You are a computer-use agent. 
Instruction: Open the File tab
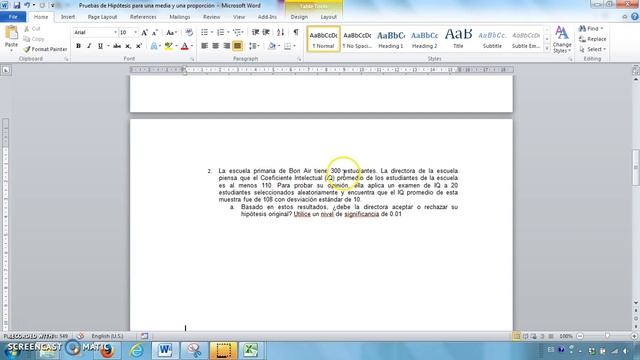[x=13, y=17]
